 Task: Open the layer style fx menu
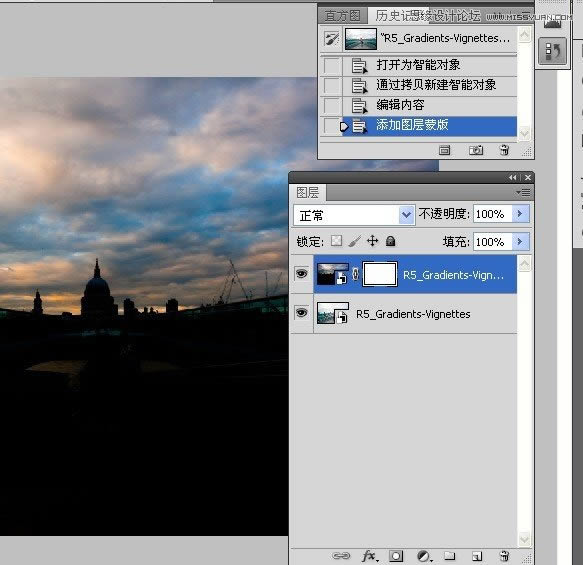pyautogui.click(x=370, y=556)
